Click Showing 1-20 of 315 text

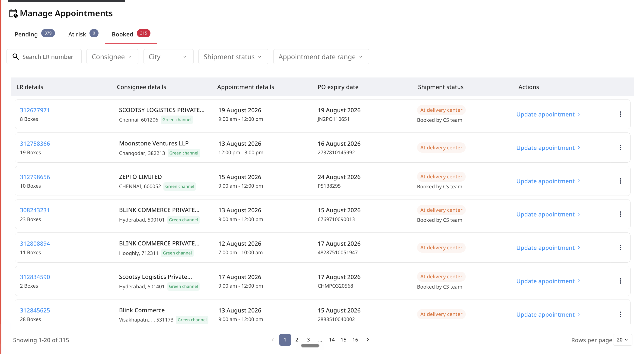[x=41, y=340]
